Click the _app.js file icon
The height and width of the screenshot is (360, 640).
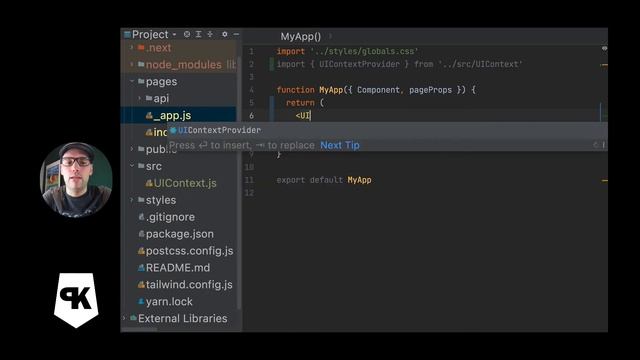(x=149, y=116)
